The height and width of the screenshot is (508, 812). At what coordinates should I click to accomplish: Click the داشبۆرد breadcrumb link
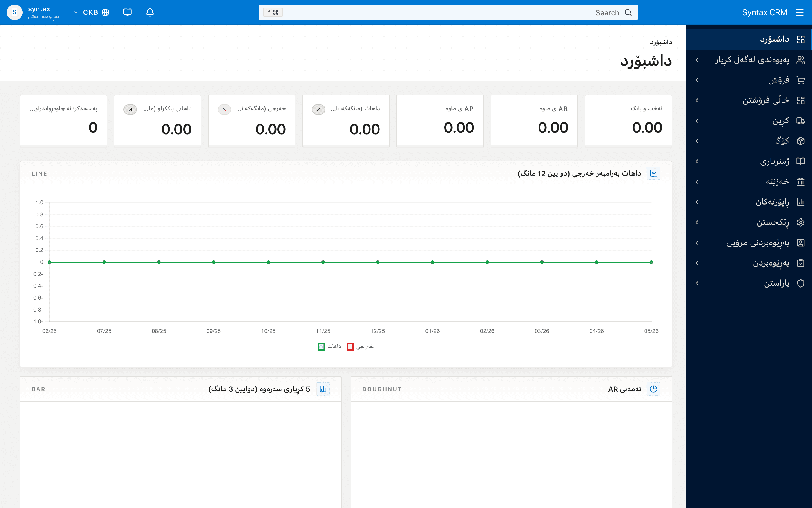pyautogui.click(x=661, y=42)
